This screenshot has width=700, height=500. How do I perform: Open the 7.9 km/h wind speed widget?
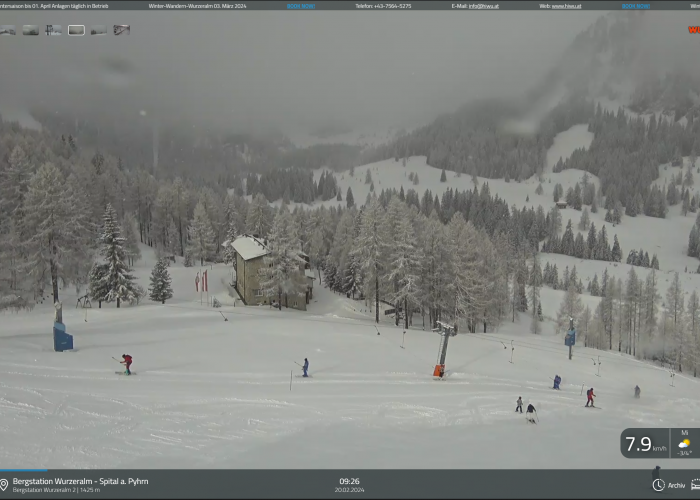tap(645, 444)
